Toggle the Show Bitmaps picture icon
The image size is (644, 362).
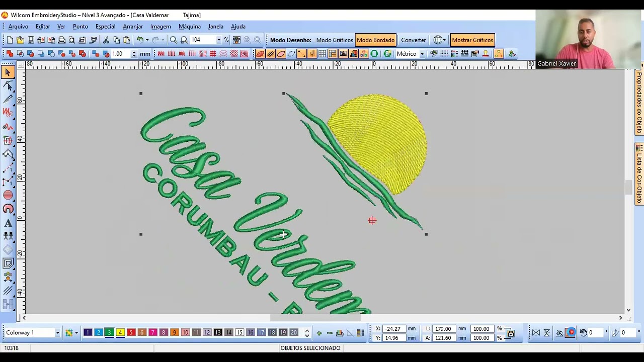pos(343,54)
